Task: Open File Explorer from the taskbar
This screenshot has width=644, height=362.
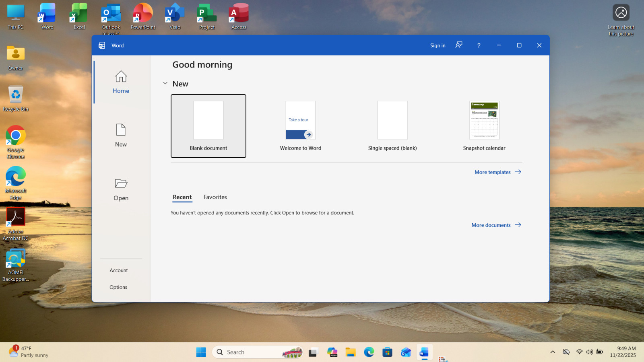Action: pyautogui.click(x=350, y=352)
